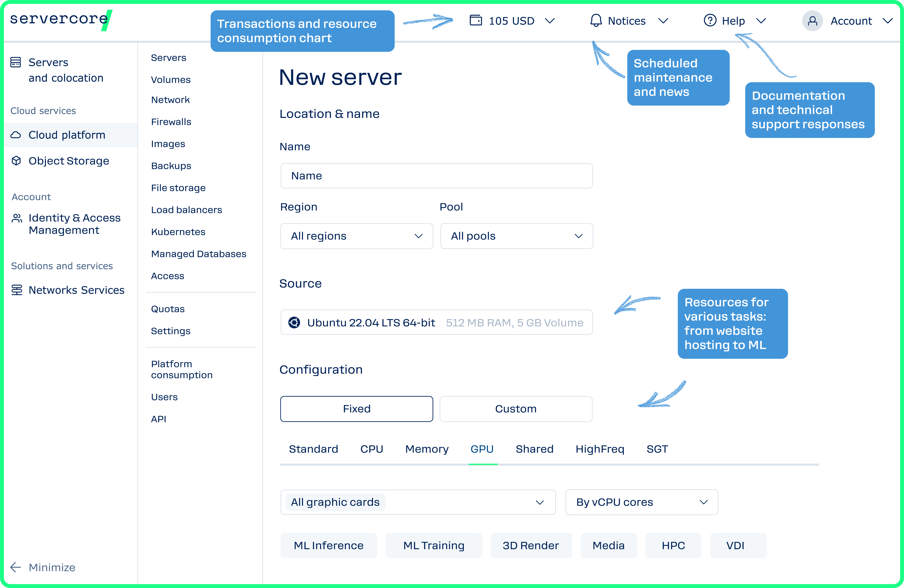904x588 pixels.
Task: Open File storage section
Action: tap(178, 188)
